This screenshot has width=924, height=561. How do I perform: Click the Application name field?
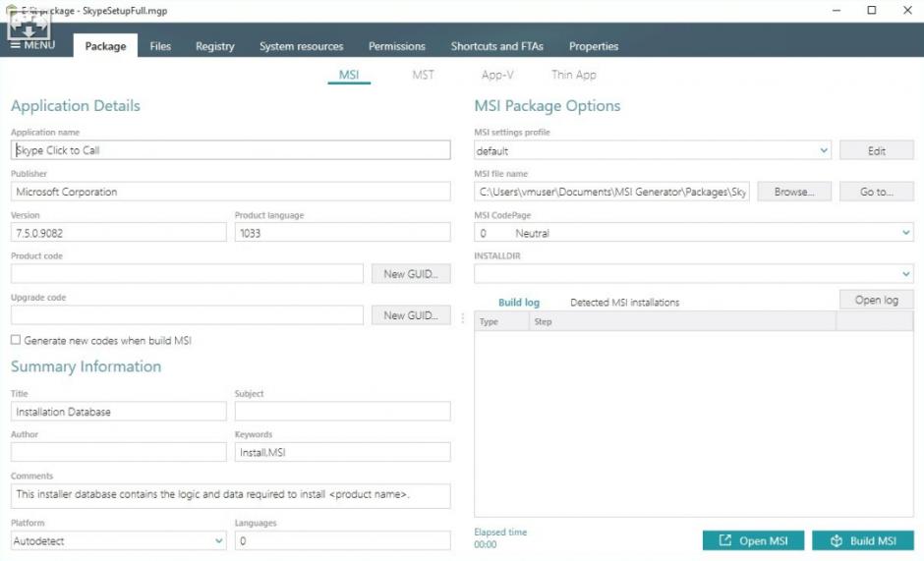point(230,150)
